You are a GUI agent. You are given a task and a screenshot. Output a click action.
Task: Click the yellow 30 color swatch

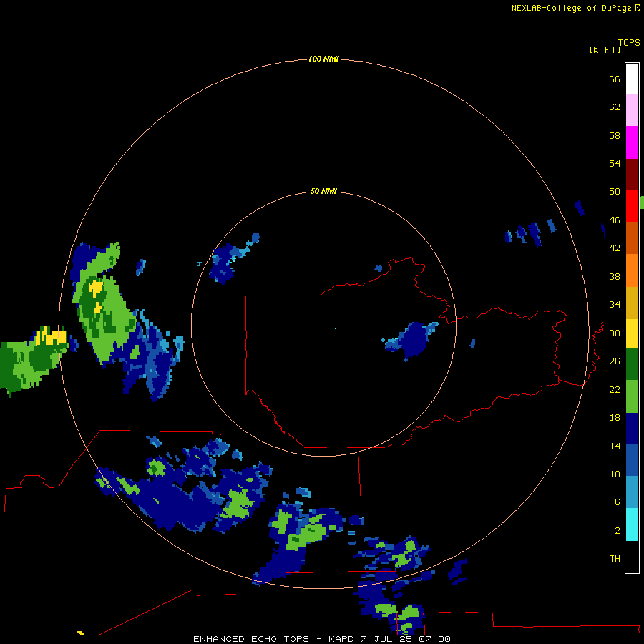632,333
